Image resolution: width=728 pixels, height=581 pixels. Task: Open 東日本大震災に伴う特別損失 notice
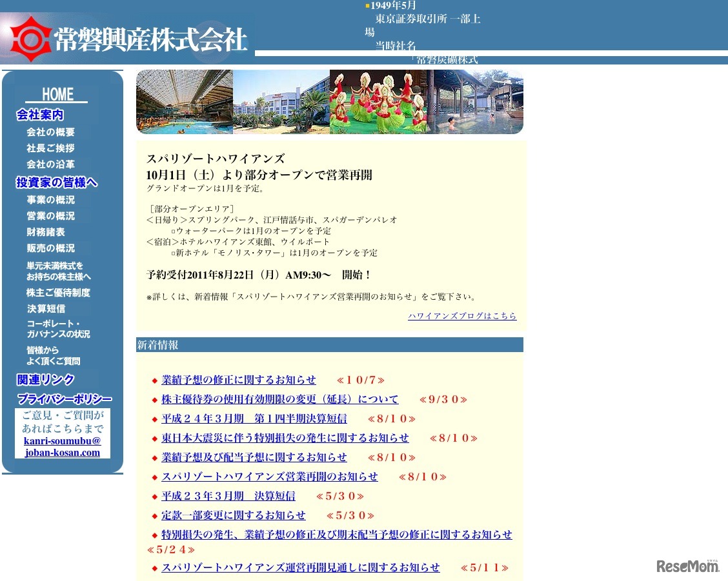tap(285, 438)
